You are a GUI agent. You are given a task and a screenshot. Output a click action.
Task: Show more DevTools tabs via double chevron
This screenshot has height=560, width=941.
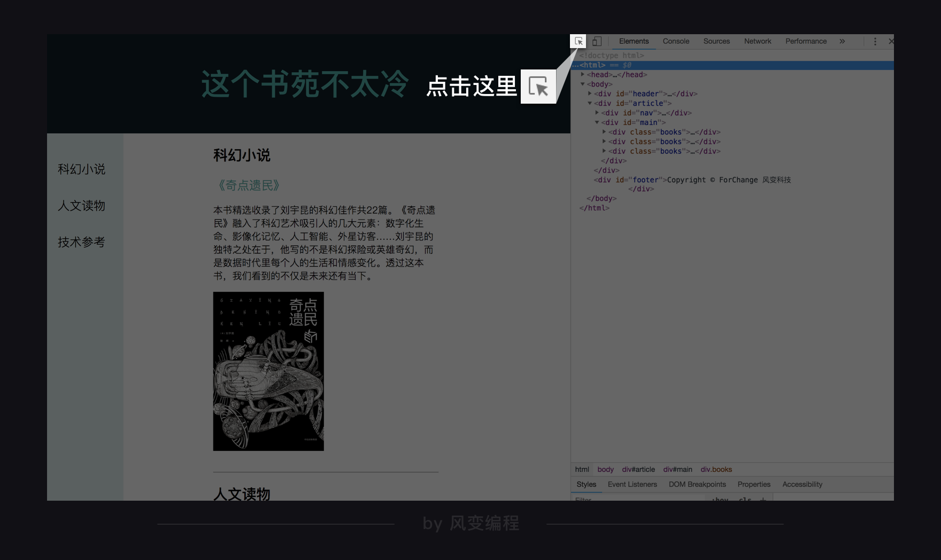(842, 41)
